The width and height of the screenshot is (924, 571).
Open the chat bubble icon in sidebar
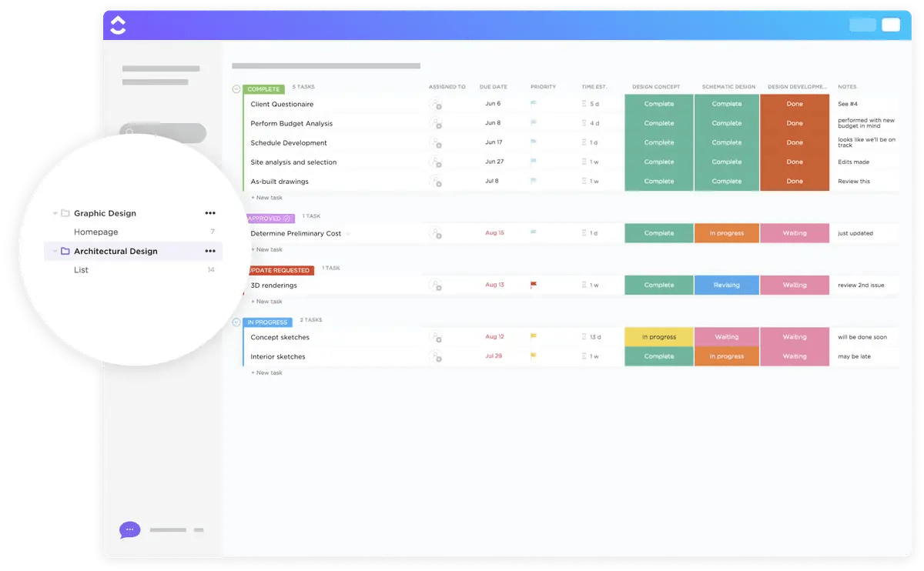tap(130, 529)
